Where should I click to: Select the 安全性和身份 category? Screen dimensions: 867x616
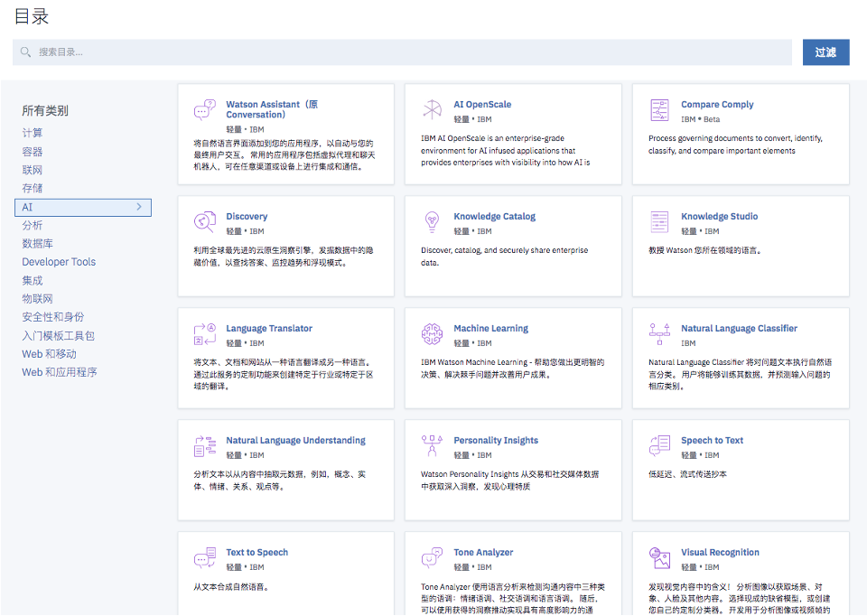[x=53, y=317]
